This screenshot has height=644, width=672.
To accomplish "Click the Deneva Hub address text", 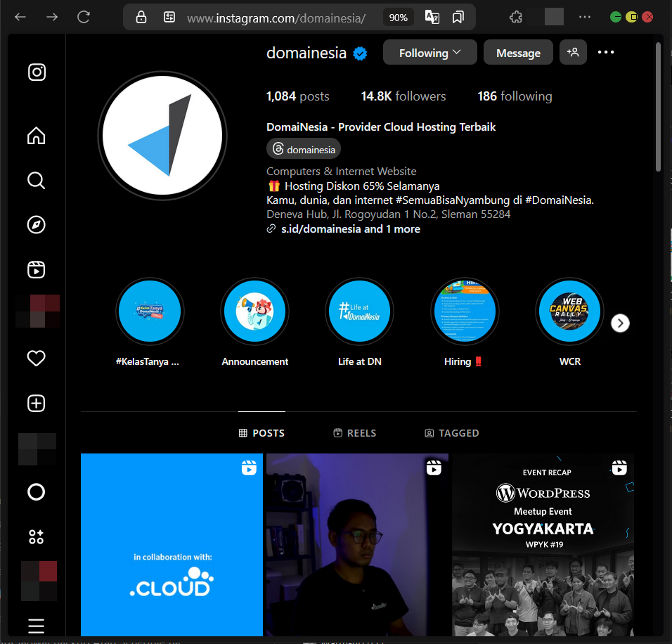I will tap(388, 214).
